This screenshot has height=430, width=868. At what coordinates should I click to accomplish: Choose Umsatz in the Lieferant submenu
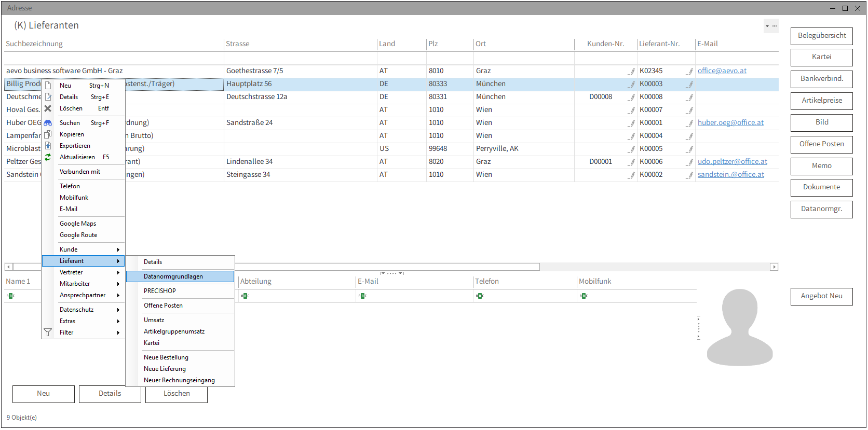180,320
